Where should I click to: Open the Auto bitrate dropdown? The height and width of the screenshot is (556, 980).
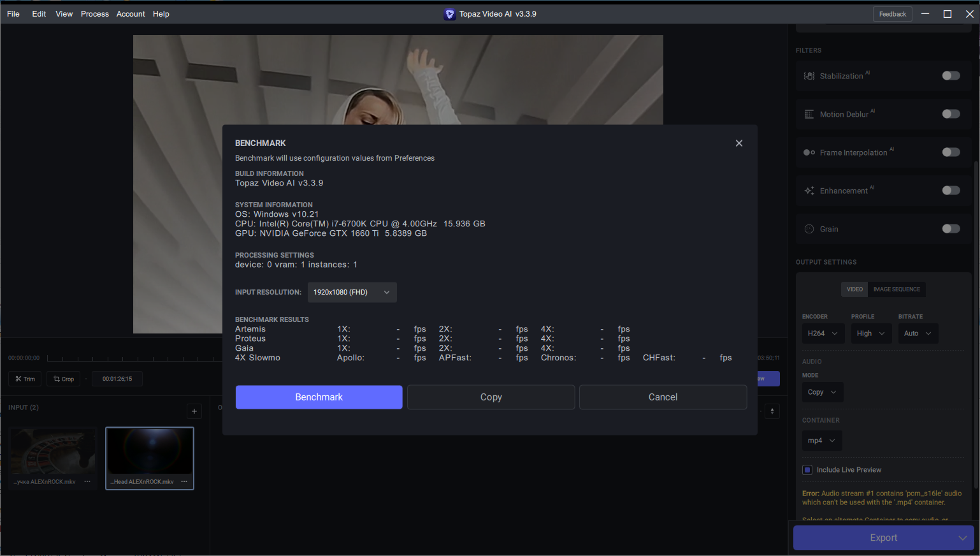click(918, 333)
